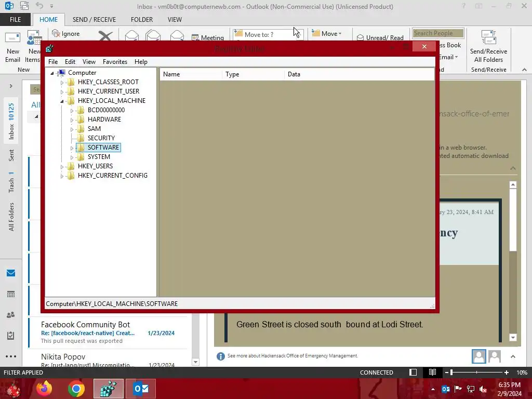
Task: Expand HKEY_CURRENT_USER tree node
Action: (62, 91)
